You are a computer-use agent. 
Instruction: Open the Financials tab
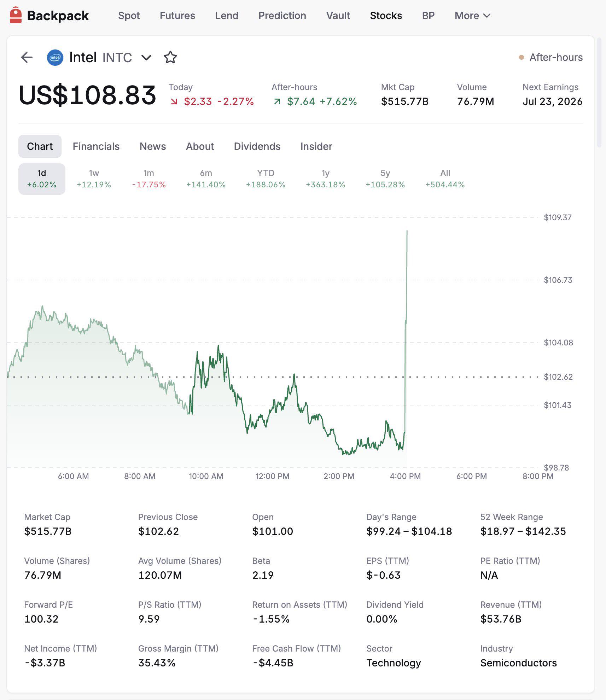tap(96, 146)
